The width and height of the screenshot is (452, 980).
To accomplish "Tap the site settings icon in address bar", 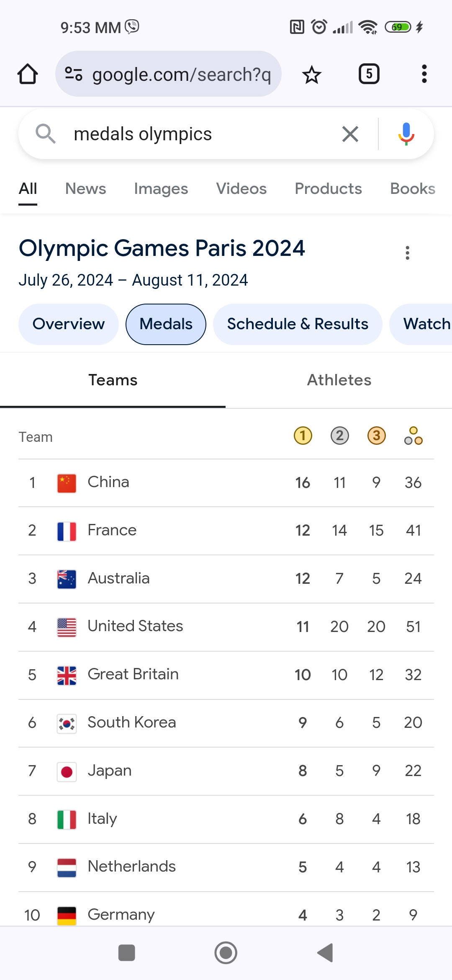I will [74, 74].
